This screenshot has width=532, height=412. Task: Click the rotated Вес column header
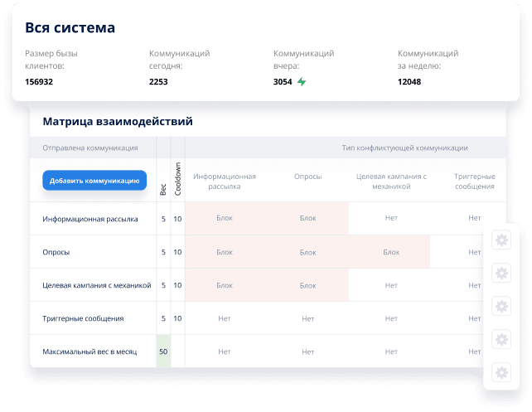(x=163, y=189)
